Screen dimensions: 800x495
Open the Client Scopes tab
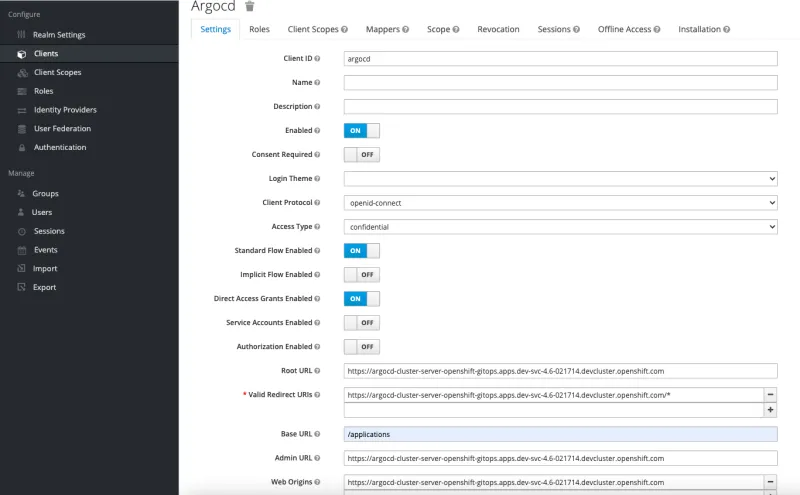point(317,29)
